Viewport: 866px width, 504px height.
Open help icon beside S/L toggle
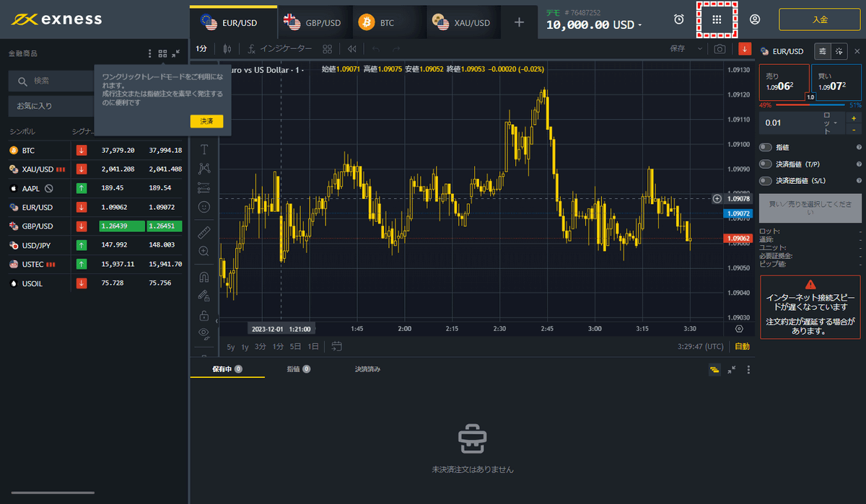tap(859, 180)
